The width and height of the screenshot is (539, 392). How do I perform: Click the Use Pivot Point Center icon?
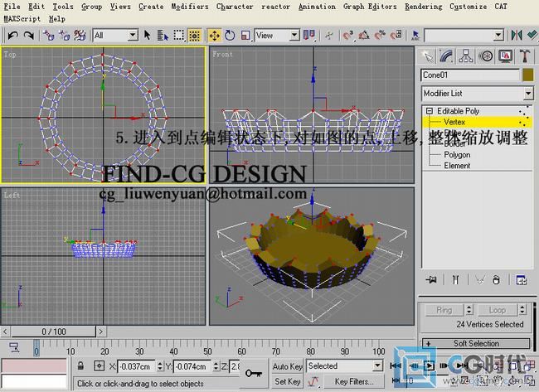pos(308,35)
